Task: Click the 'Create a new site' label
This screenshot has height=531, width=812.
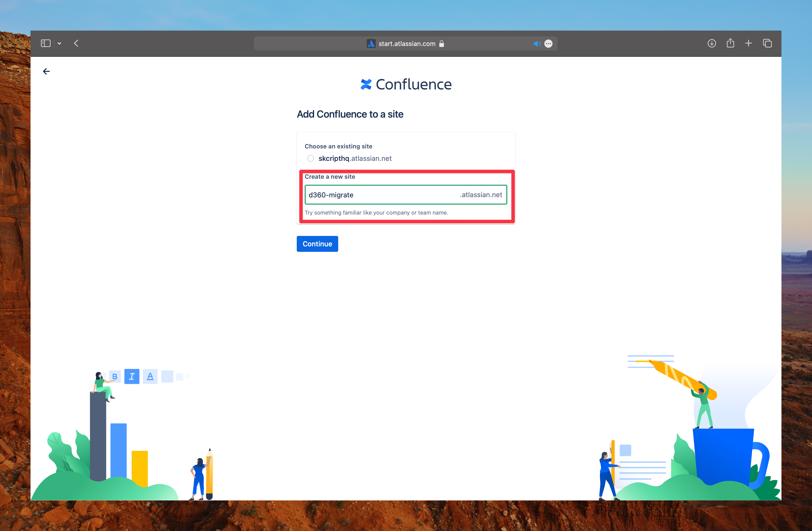Action: pos(330,177)
